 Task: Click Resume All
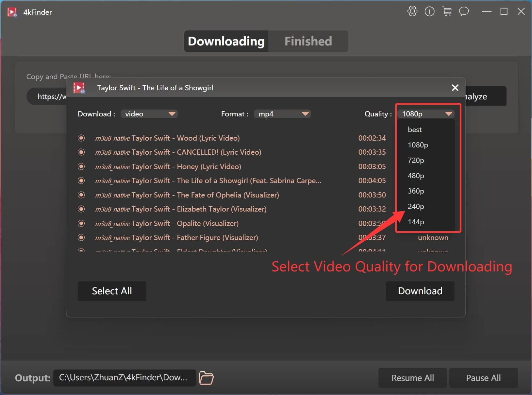pos(412,378)
